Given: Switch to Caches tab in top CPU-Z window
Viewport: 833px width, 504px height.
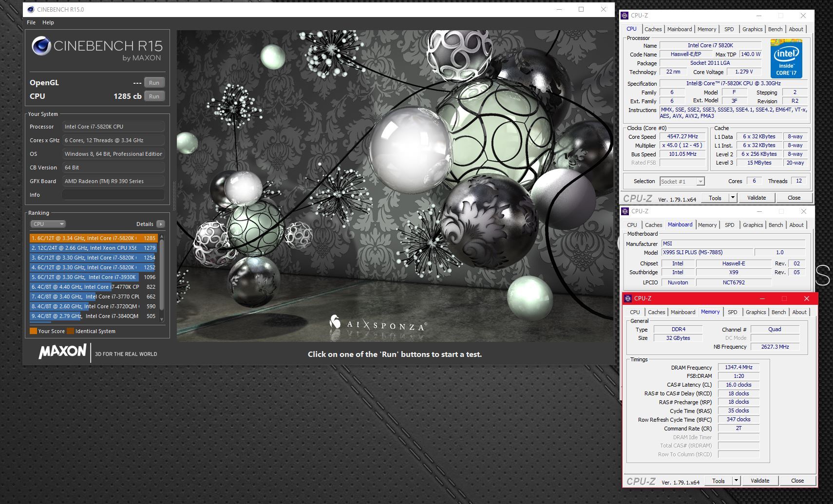Looking at the screenshot, I should click(653, 29).
